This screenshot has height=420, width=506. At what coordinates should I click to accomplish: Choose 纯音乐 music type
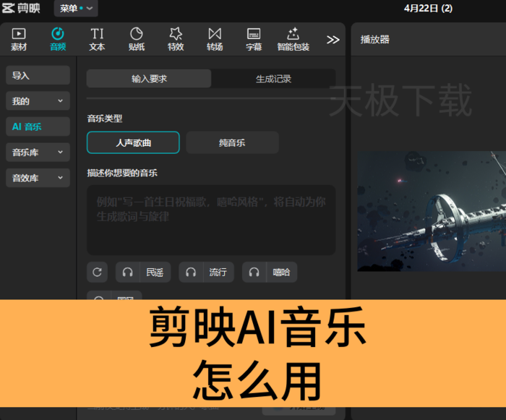[232, 142]
